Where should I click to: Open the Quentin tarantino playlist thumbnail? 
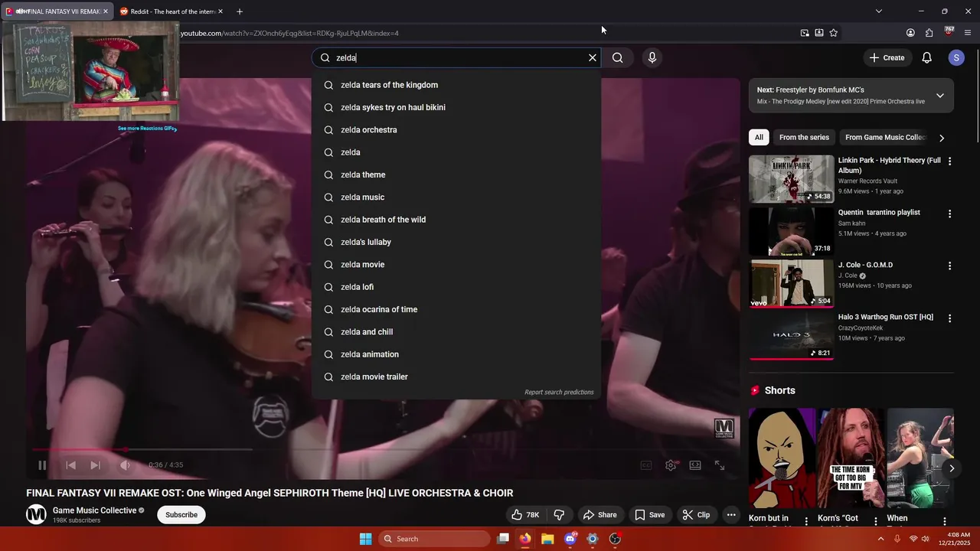tap(791, 231)
